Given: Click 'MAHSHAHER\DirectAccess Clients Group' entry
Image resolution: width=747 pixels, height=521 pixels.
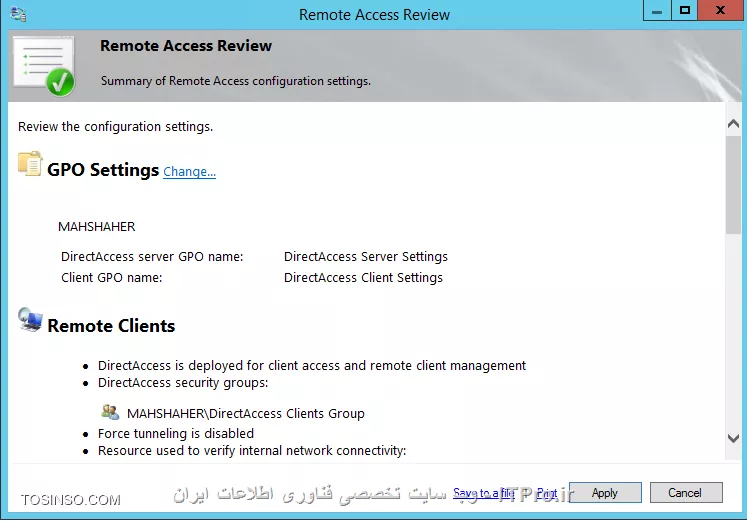Looking at the screenshot, I should (x=246, y=413).
